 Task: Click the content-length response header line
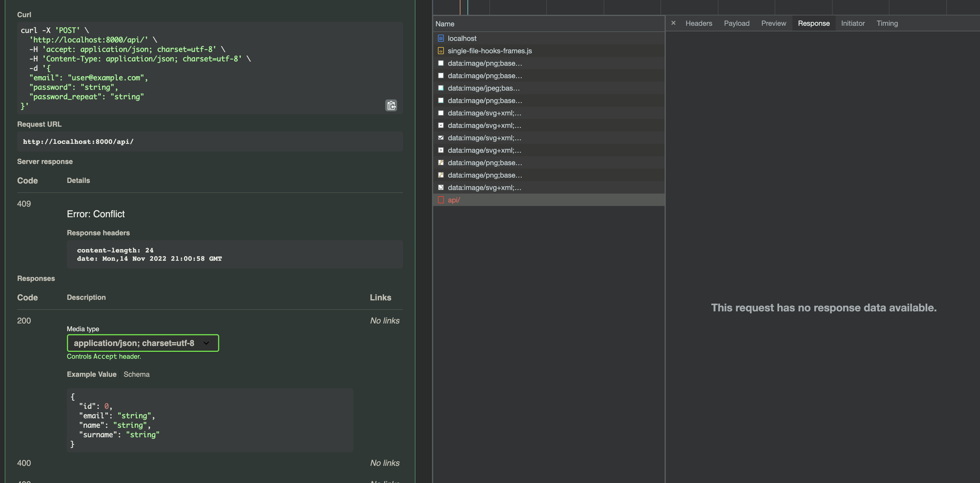pos(115,250)
